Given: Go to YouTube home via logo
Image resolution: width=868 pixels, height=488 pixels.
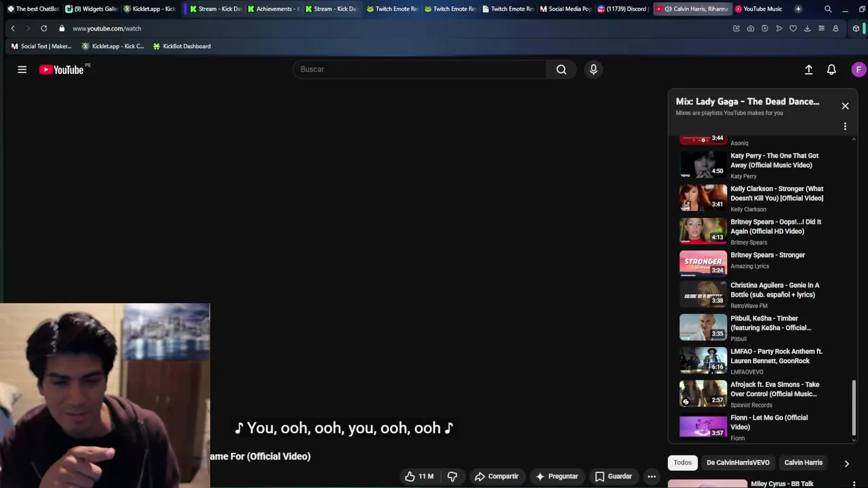Looking at the screenshot, I should click(61, 70).
